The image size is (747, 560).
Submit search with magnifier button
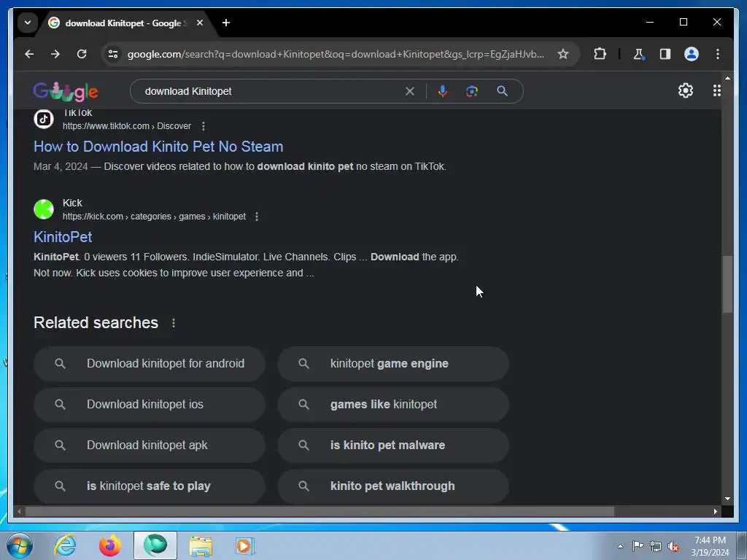click(x=502, y=91)
